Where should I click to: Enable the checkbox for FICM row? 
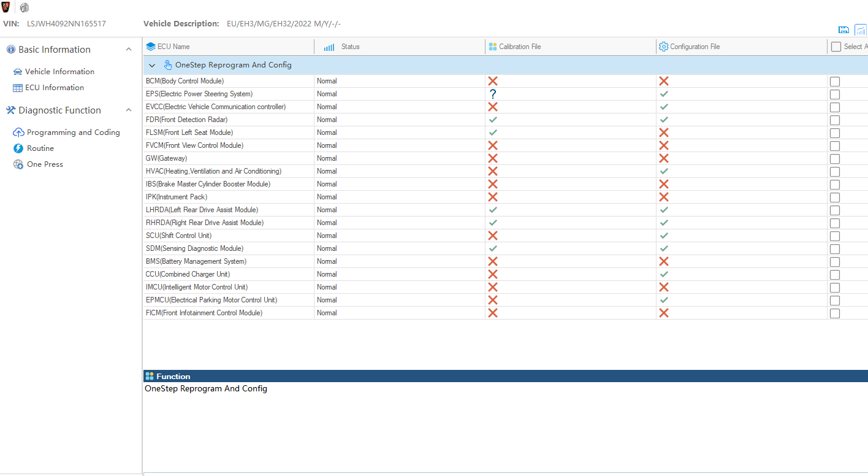pos(834,313)
